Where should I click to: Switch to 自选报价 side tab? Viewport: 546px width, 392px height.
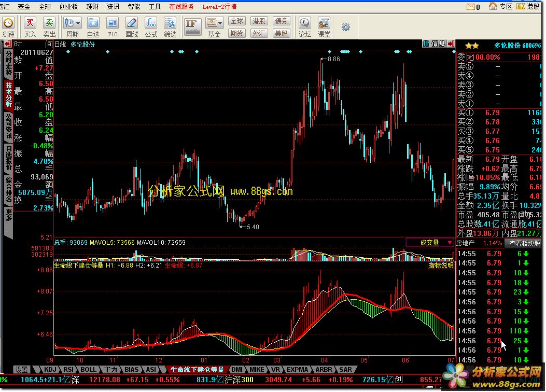coord(8,158)
